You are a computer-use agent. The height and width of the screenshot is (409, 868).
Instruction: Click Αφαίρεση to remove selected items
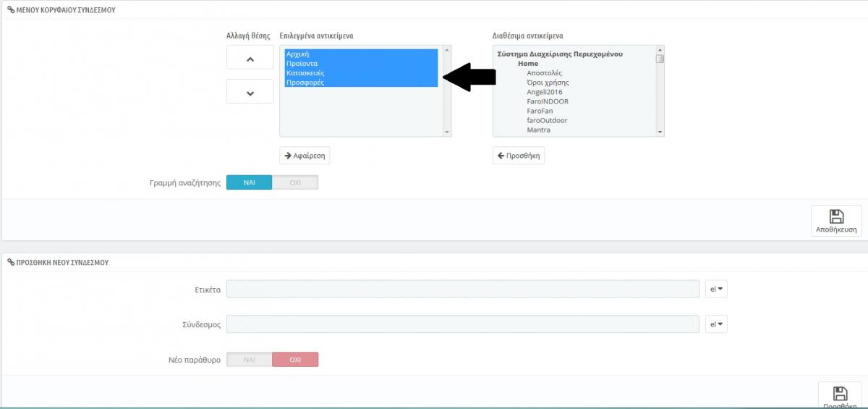tap(305, 156)
